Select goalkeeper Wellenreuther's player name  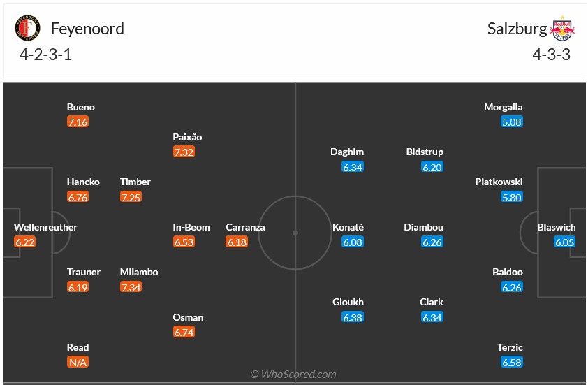coord(46,227)
